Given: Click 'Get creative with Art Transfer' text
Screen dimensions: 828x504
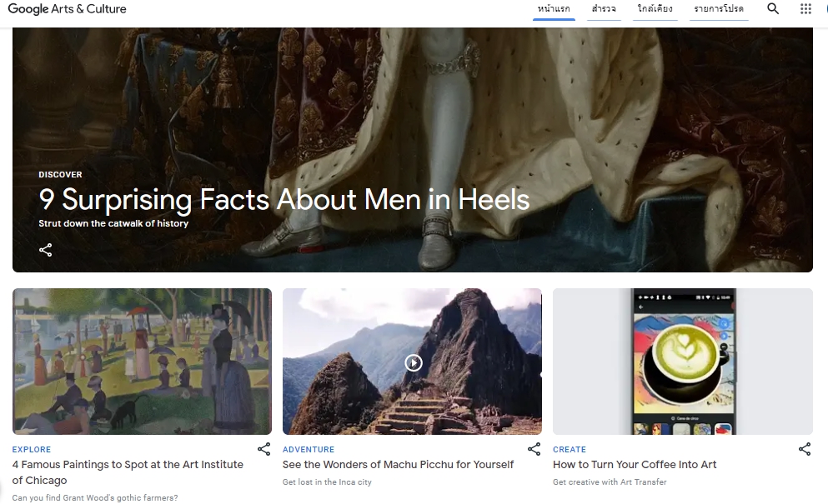Looking at the screenshot, I should 610,482.
